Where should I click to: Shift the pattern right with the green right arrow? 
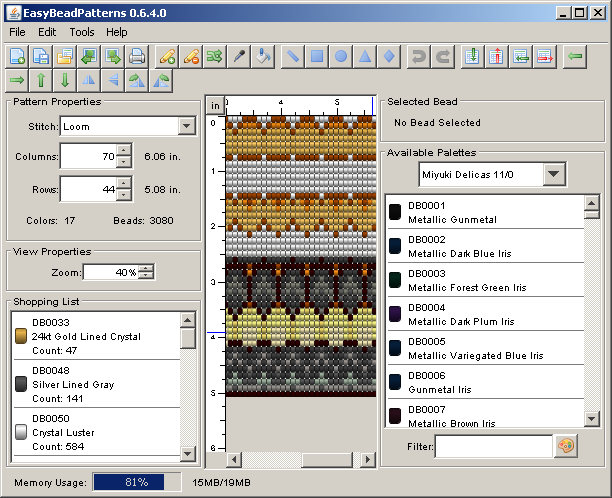click(x=17, y=80)
